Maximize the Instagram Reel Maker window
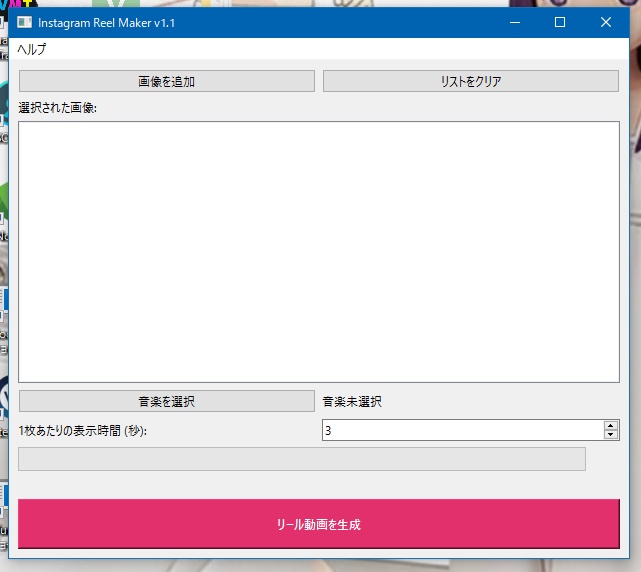The image size is (641, 572). [x=560, y=22]
